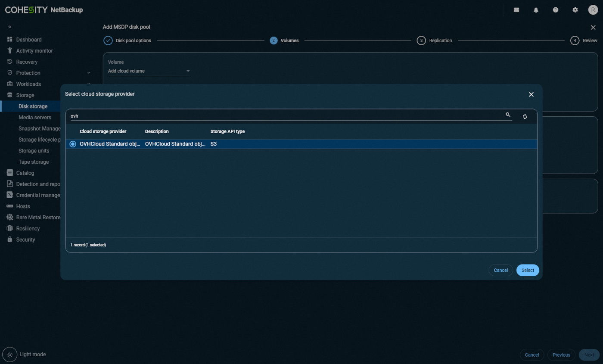
Task: Close the Select cloud storage provider dialog
Action: [531, 94]
